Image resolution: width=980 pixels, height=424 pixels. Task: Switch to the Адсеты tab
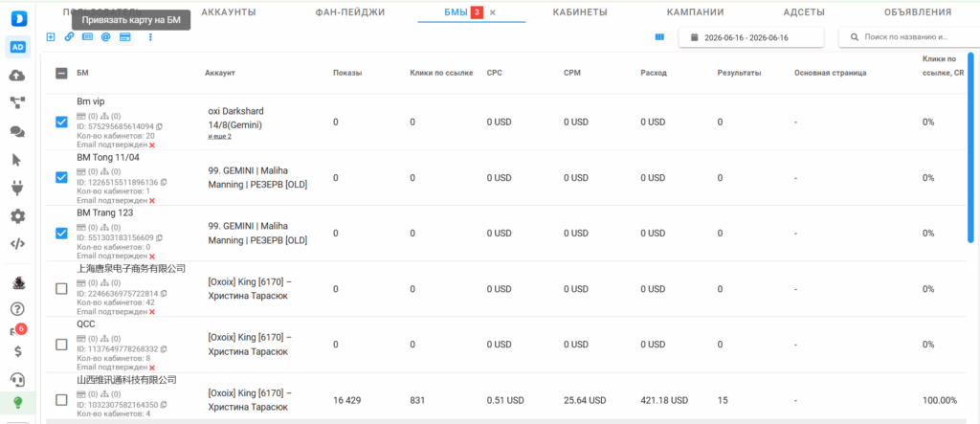pos(804,11)
